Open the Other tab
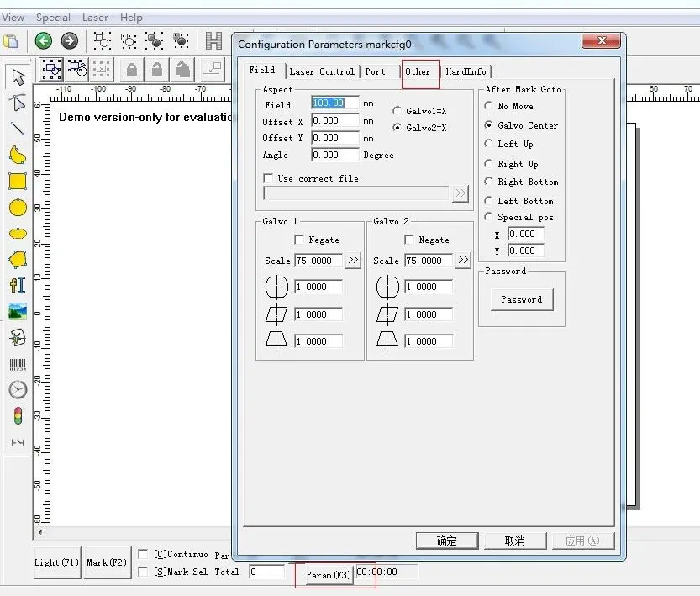Image resolution: width=700 pixels, height=596 pixels. (418, 71)
